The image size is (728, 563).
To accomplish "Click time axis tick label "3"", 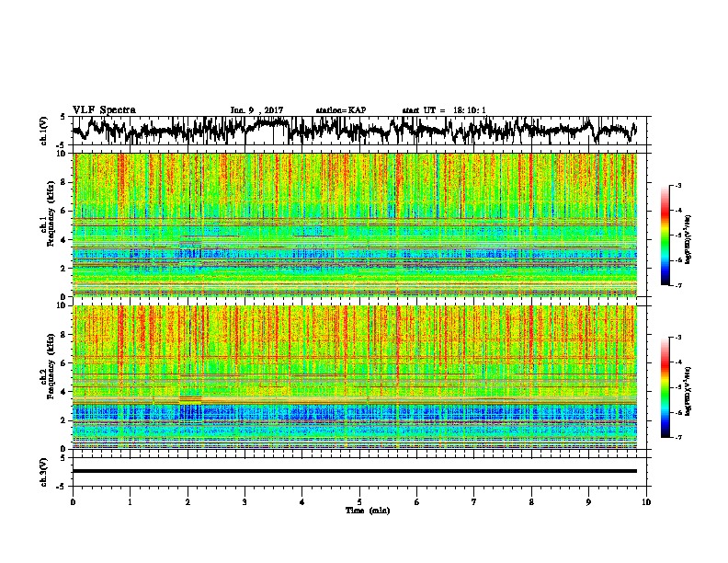I will [245, 502].
